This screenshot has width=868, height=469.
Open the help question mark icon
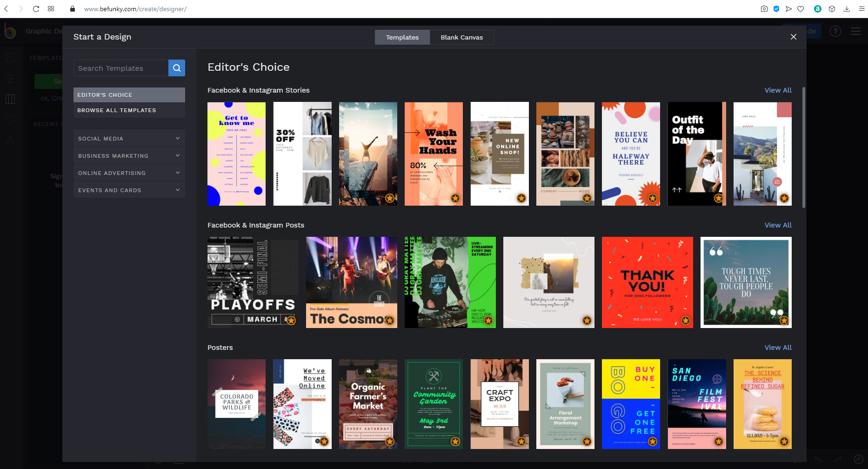pos(835,31)
